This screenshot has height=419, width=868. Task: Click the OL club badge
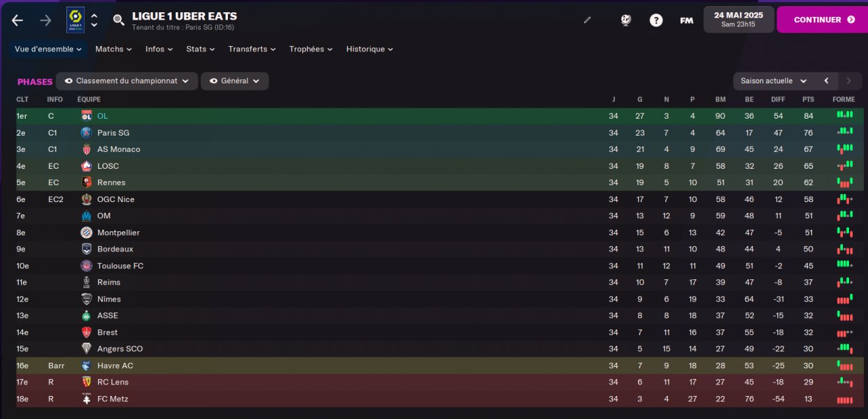pyautogui.click(x=86, y=116)
